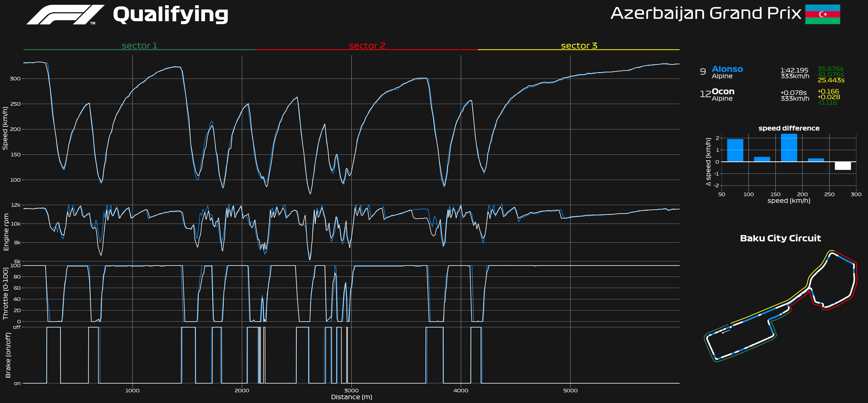The height and width of the screenshot is (403, 868).
Task: Click the F1 logo
Action: 65,15
